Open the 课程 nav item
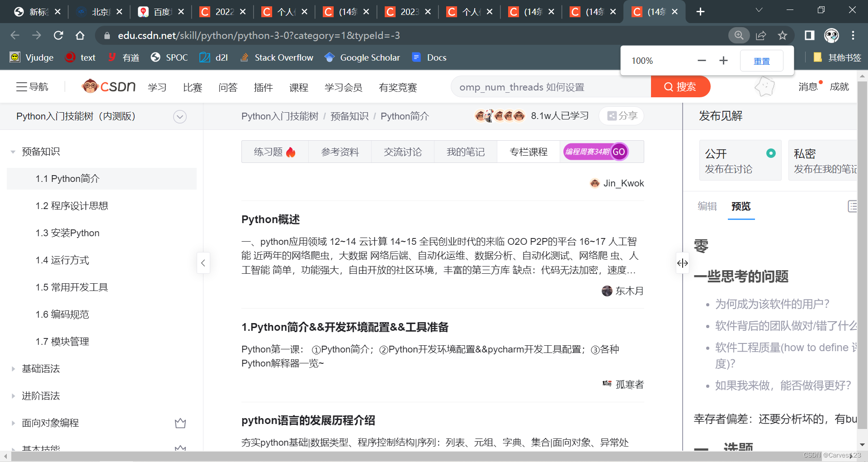This screenshot has height=462, width=868. [299, 87]
